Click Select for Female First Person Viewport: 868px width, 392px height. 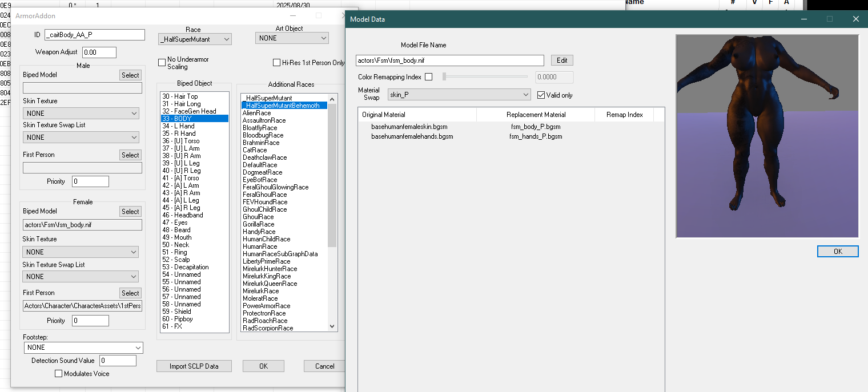(x=130, y=293)
